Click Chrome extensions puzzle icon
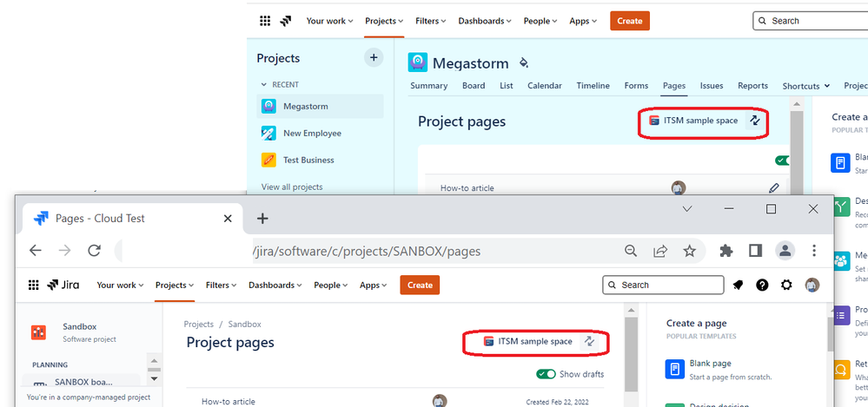The image size is (868, 407). pos(726,251)
